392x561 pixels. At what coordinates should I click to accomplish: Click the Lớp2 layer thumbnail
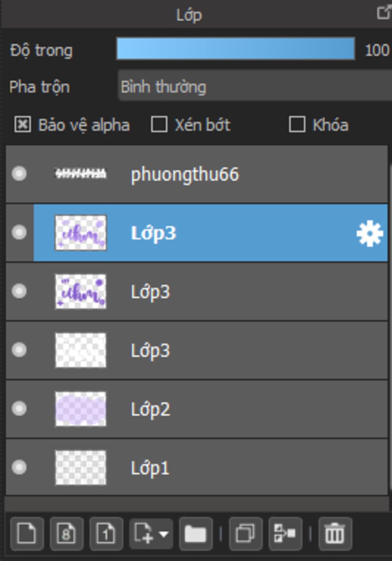point(81,409)
